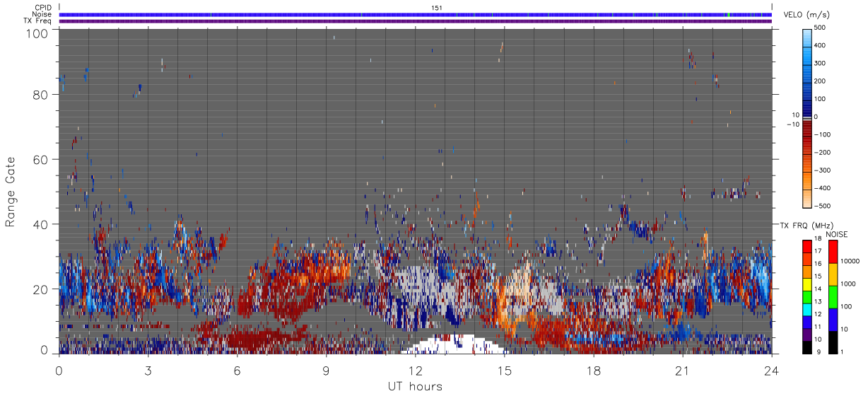868x401 pixels.
Task: Click the Range Gate axis title
Action: (11, 192)
